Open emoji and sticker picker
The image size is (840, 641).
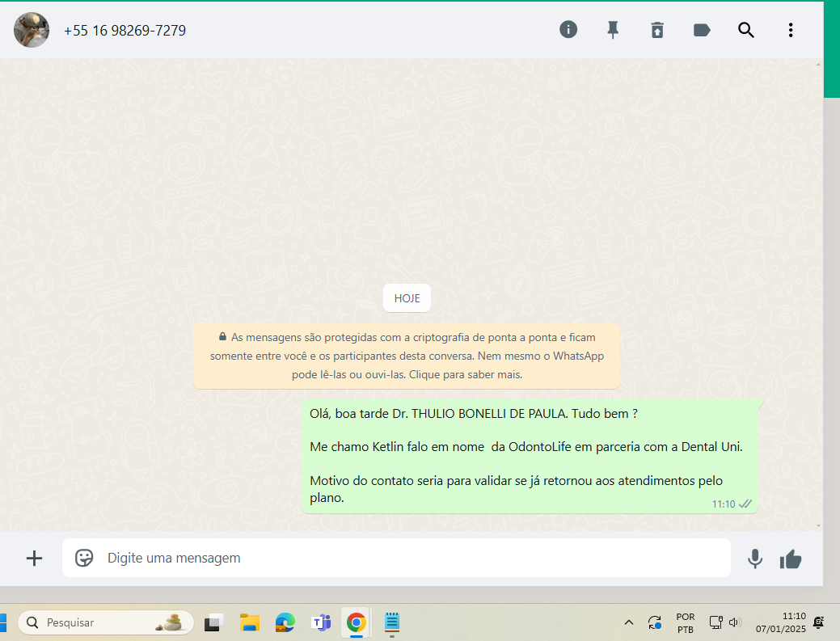(x=84, y=558)
